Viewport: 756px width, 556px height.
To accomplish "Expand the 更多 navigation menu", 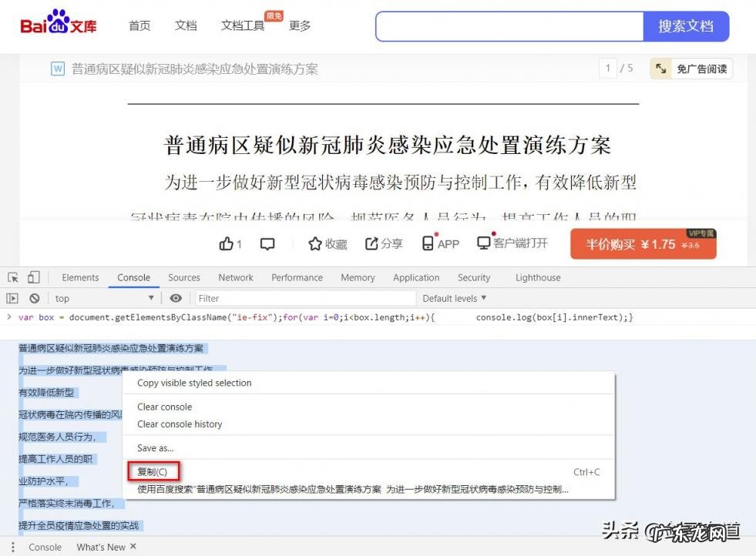I will pos(299,25).
